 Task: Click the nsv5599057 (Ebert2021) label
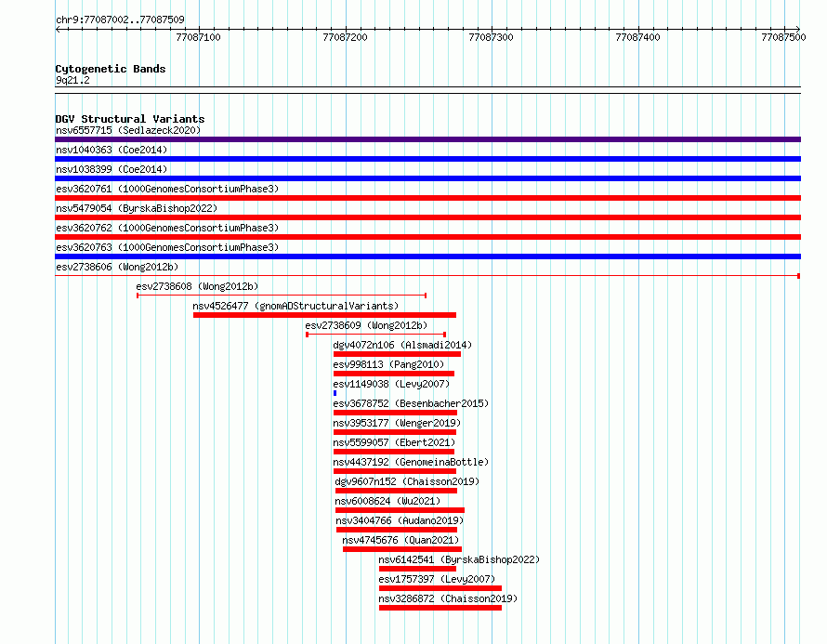[x=394, y=442]
